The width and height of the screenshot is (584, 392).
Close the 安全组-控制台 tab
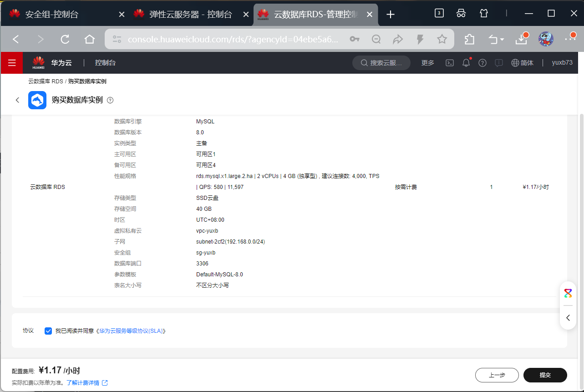(122, 15)
